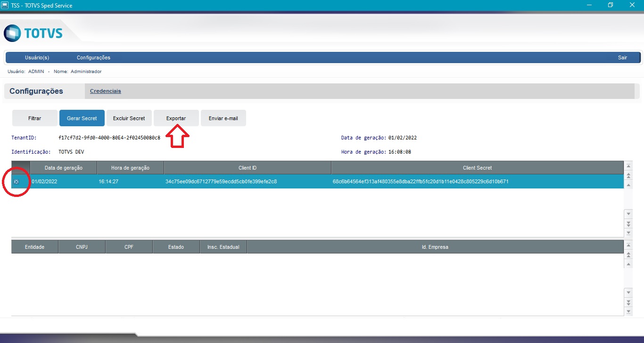Sort by Data de geração column header
The image size is (644, 343).
click(64, 168)
